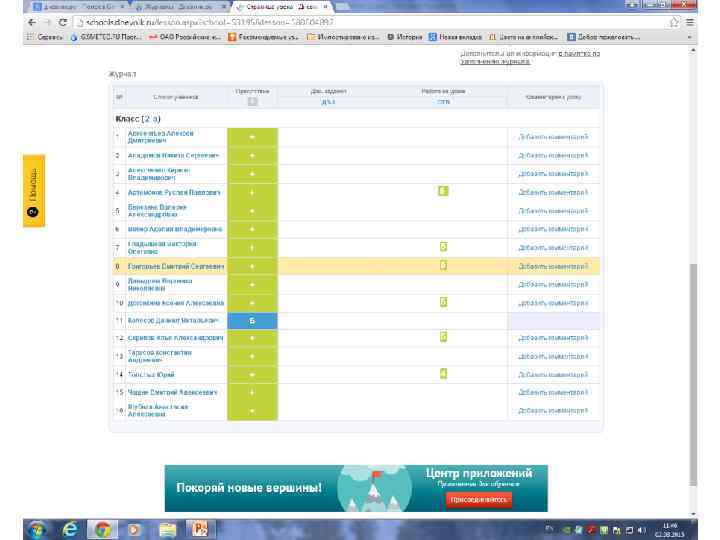Toggle presence cell for row 16 Анастасия
The width and height of the screenshot is (720, 540).
point(253,411)
